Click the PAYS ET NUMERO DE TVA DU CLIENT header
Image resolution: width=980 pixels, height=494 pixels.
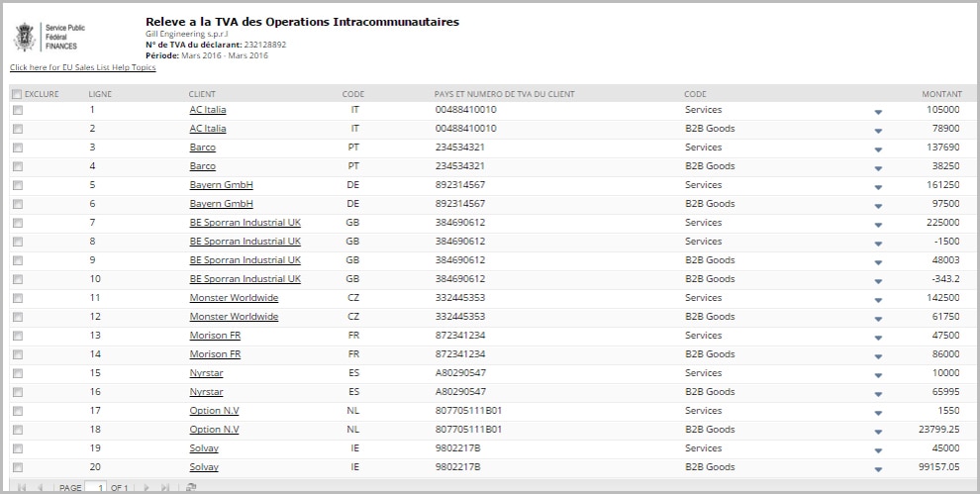coord(505,94)
